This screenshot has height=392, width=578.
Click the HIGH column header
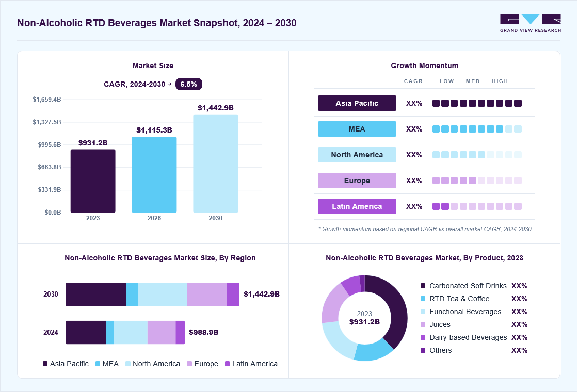coord(500,81)
